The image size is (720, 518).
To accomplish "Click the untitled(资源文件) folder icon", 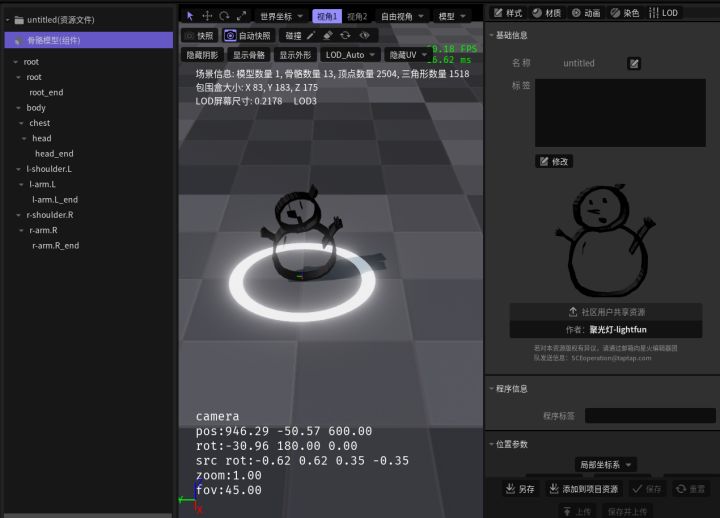I will (19, 20).
